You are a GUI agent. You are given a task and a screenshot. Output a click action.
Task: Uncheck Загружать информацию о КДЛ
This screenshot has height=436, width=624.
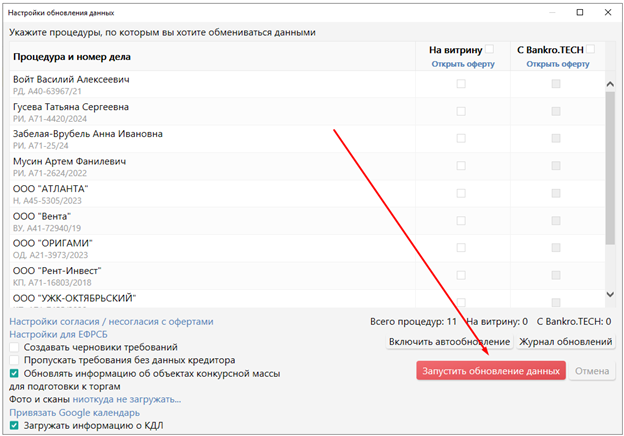click(14, 426)
